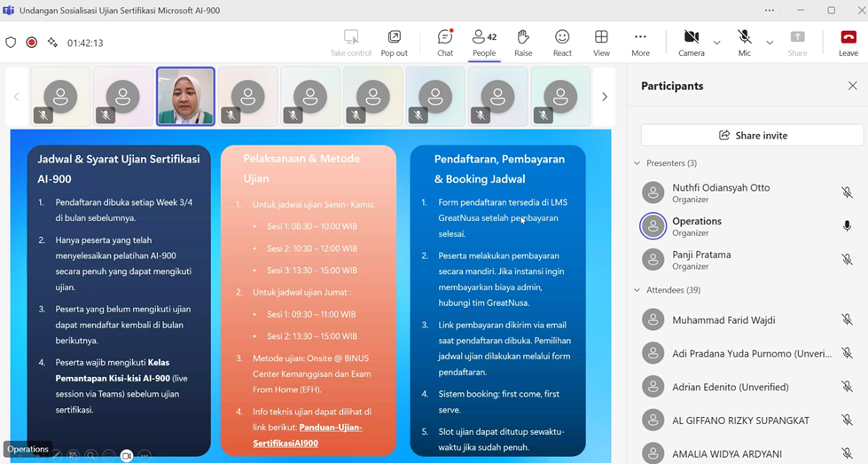This screenshot has width=868, height=464.
Task: Click the Teams logo in title bar
Action: click(8, 11)
